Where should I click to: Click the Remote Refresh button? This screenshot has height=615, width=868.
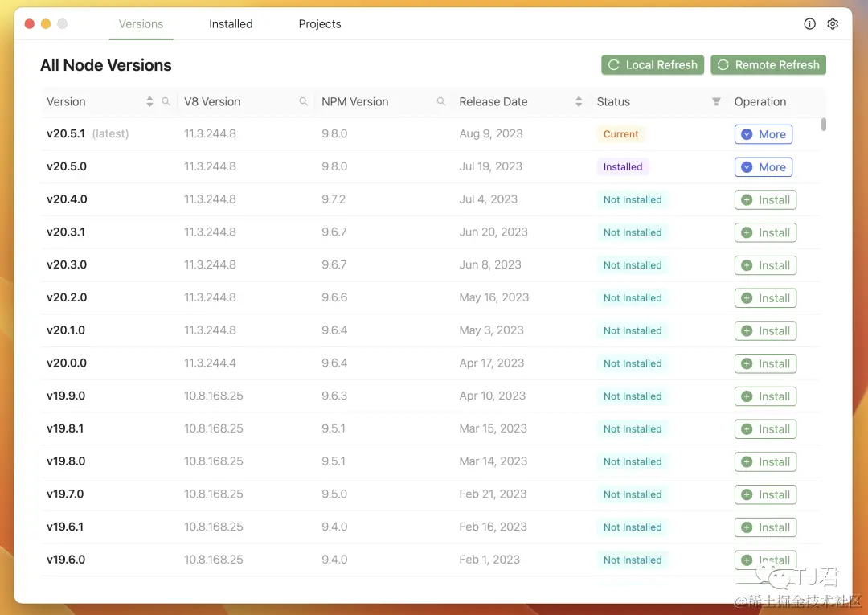pos(768,65)
